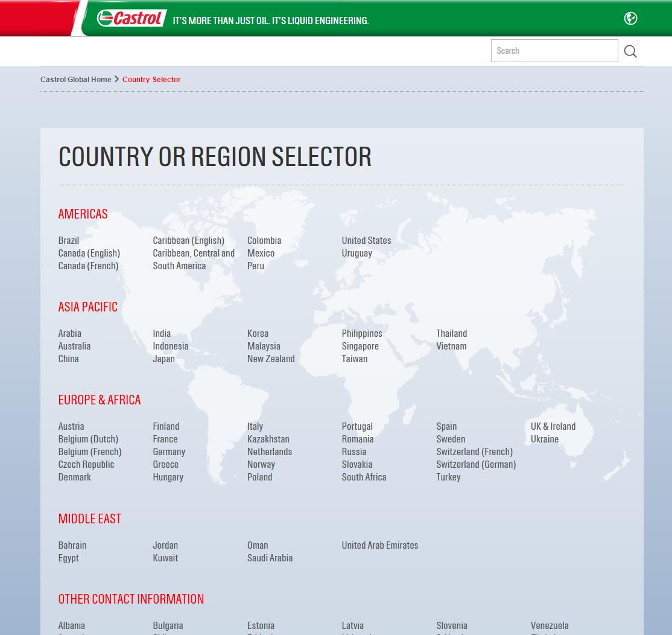Open Germany site
The image size is (672, 635).
tap(169, 452)
